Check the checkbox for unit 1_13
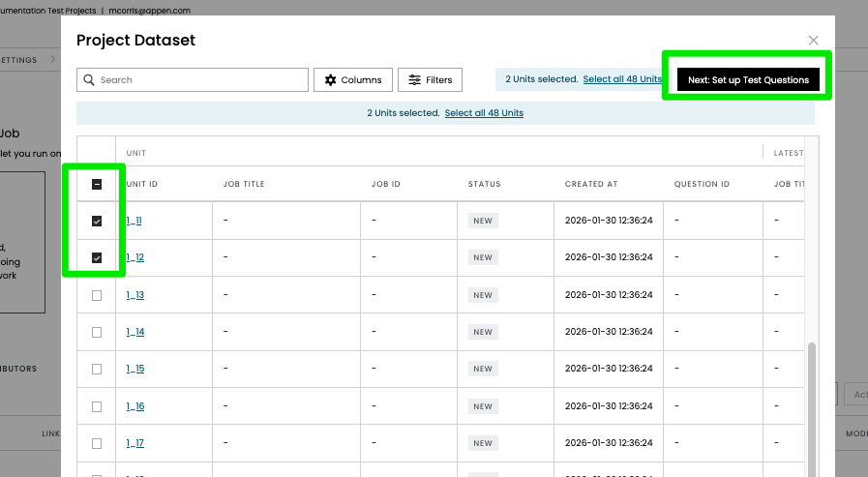Viewport: 868px width, 477px height. (97, 295)
